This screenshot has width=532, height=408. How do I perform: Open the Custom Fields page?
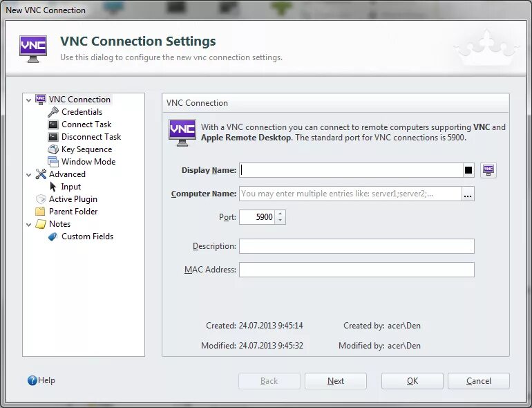point(88,237)
